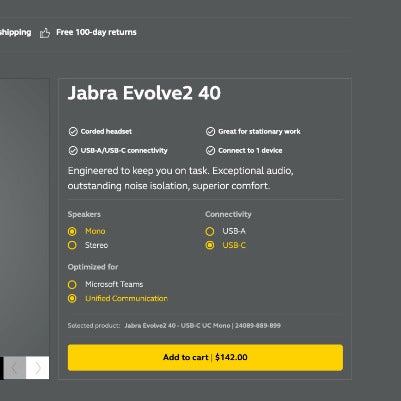
Task: Select the Mono speakers option
Action: pyautogui.click(x=72, y=231)
